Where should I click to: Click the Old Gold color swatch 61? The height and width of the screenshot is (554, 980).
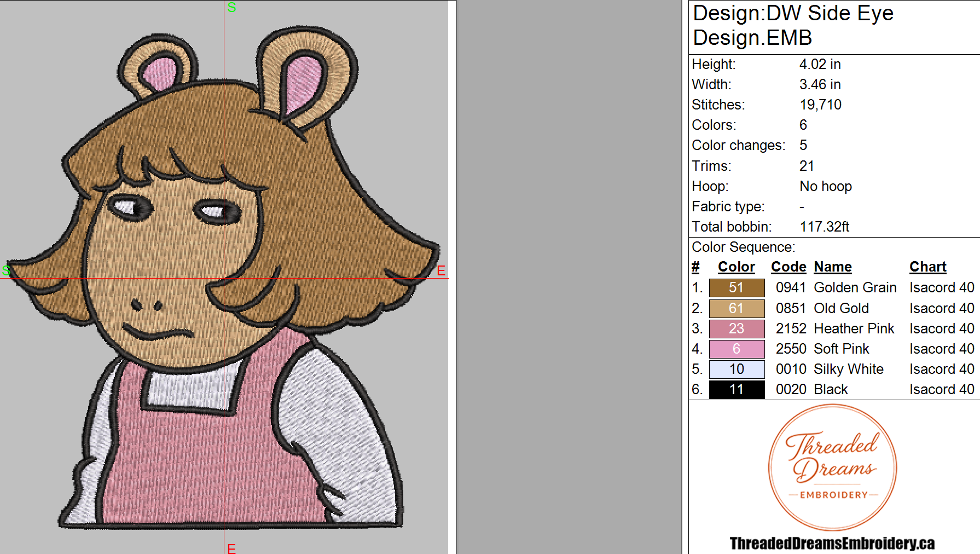[737, 308]
